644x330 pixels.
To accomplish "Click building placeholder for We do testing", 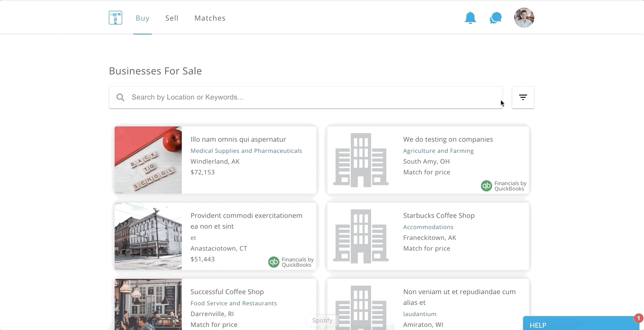I will pyautogui.click(x=361, y=160).
